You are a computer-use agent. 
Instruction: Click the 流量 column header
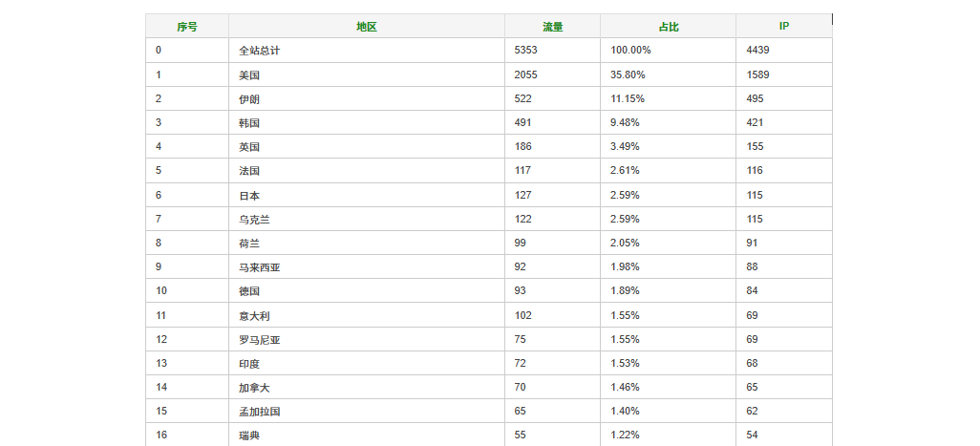552,27
